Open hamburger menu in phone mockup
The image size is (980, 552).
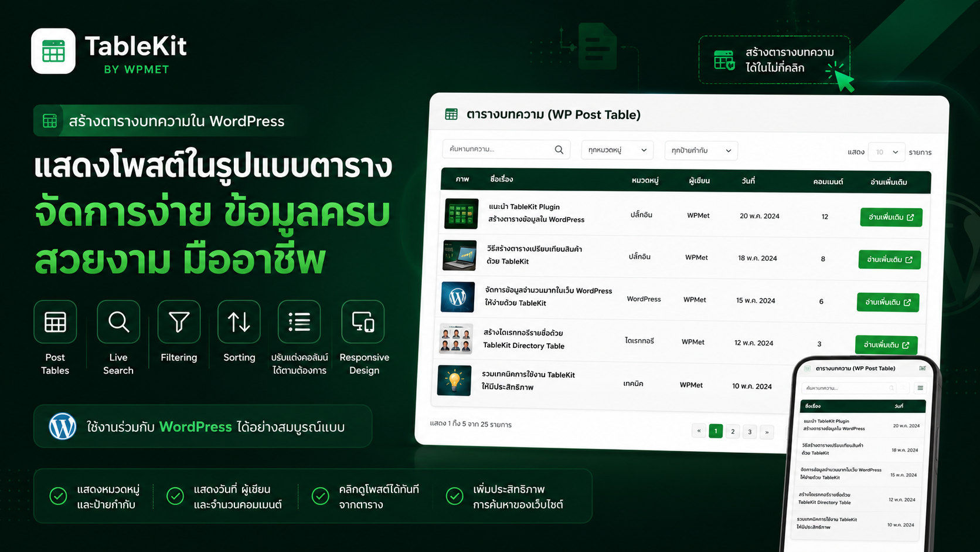pos(920,388)
